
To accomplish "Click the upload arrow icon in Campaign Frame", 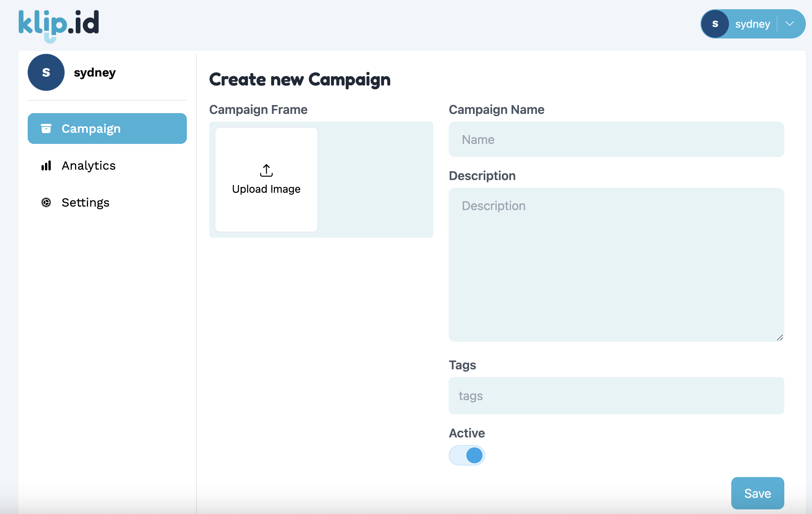I will (266, 170).
